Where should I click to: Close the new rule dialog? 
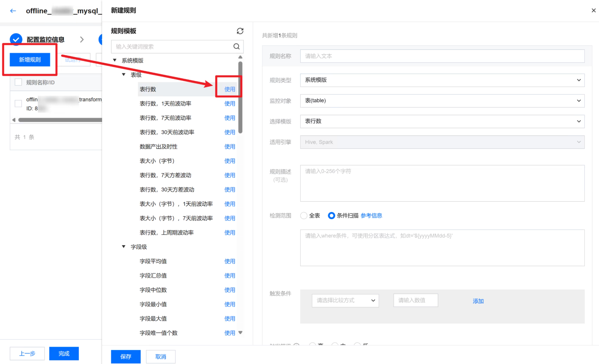pos(594,10)
